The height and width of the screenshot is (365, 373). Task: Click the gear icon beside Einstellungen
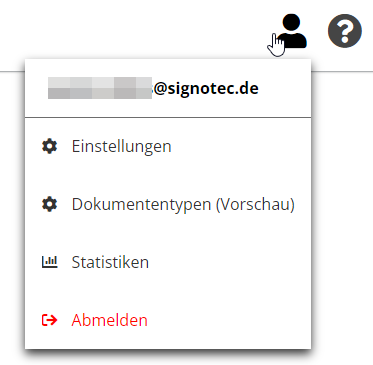click(49, 146)
